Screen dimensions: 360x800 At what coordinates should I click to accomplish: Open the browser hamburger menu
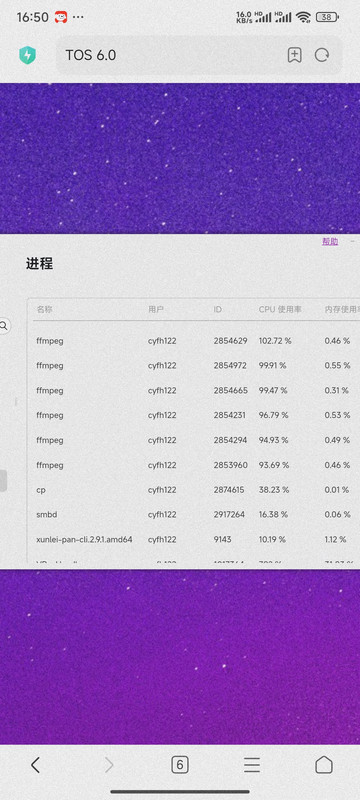click(251, 765)
